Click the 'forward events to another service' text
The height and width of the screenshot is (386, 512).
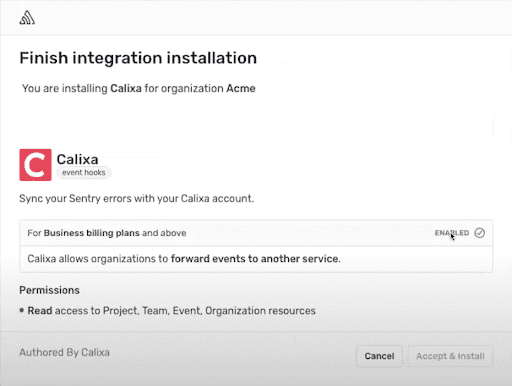coord(255,259)
